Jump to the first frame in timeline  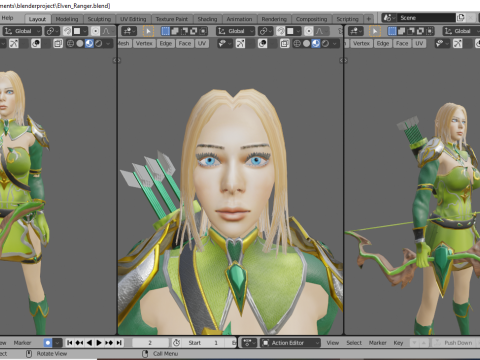tap(70, 343)
